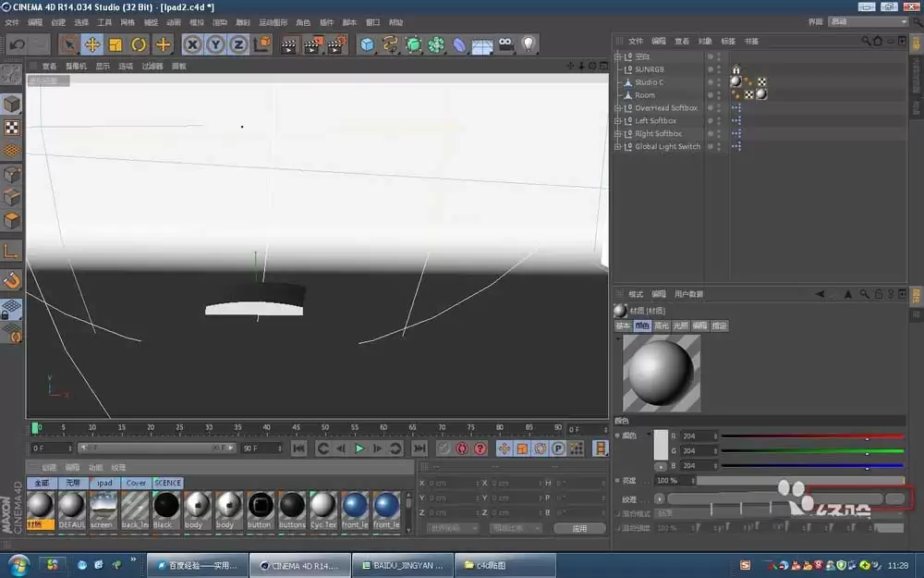The width and height of the screenshot is (924, 578).
Task: Select the blue material thumbnail
Action: 356,507
